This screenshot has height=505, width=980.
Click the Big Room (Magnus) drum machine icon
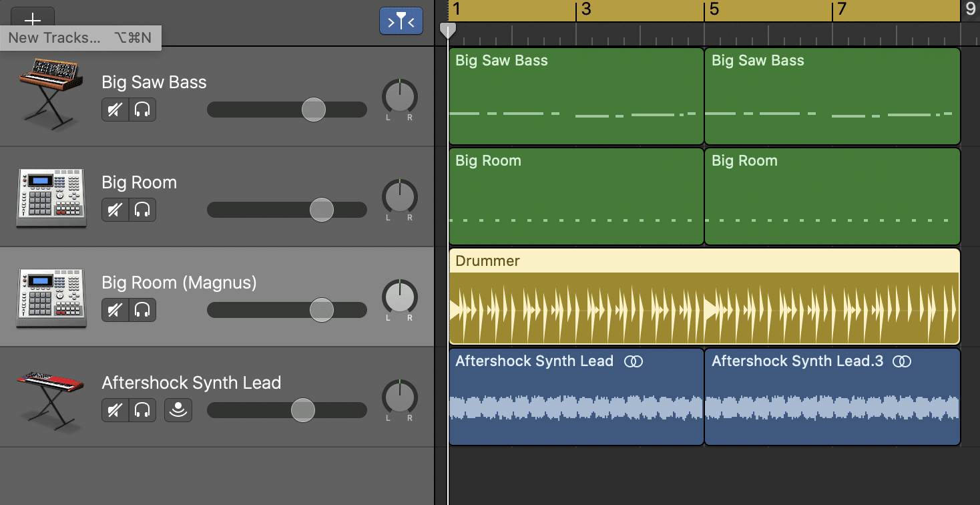click(50, 297)
